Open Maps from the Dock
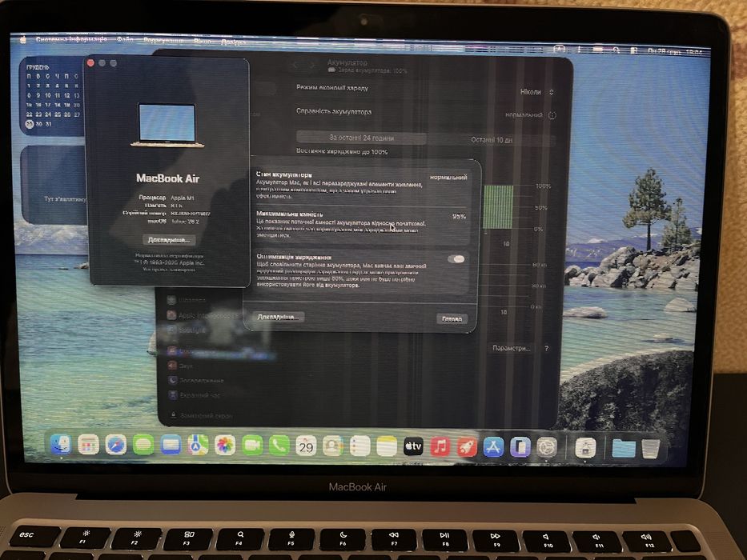 pyautogui.click(x=197, y=446)
